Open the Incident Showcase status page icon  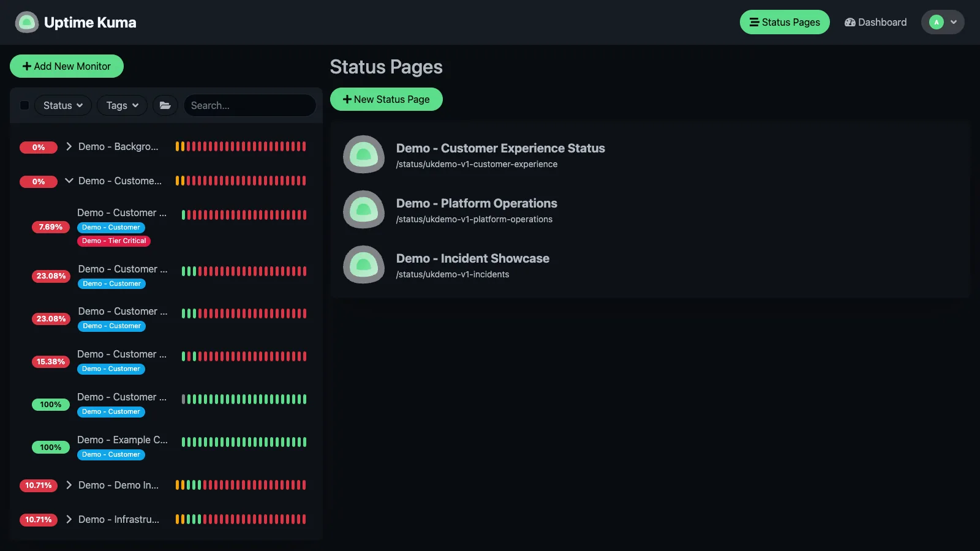[364, 264]
